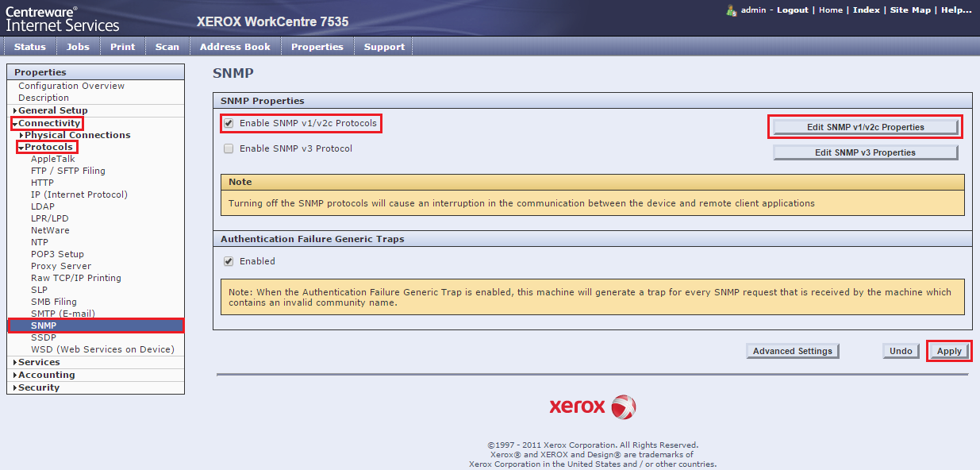This screenshot has width=980, height=470.
Task: Expand the Physical Connections node
Action: [21, 136]
